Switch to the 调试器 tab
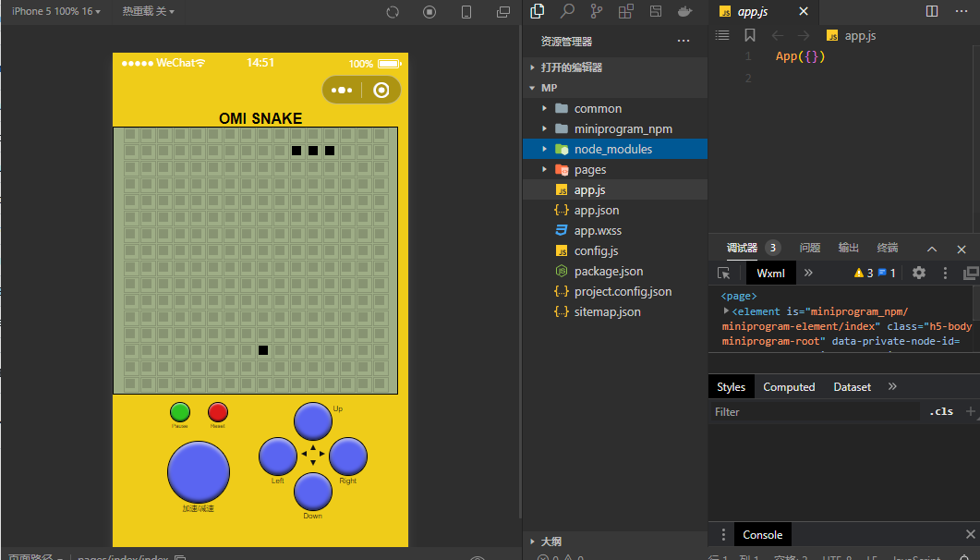Viewport: 980px width, 560px height. (x=742, y=249)
